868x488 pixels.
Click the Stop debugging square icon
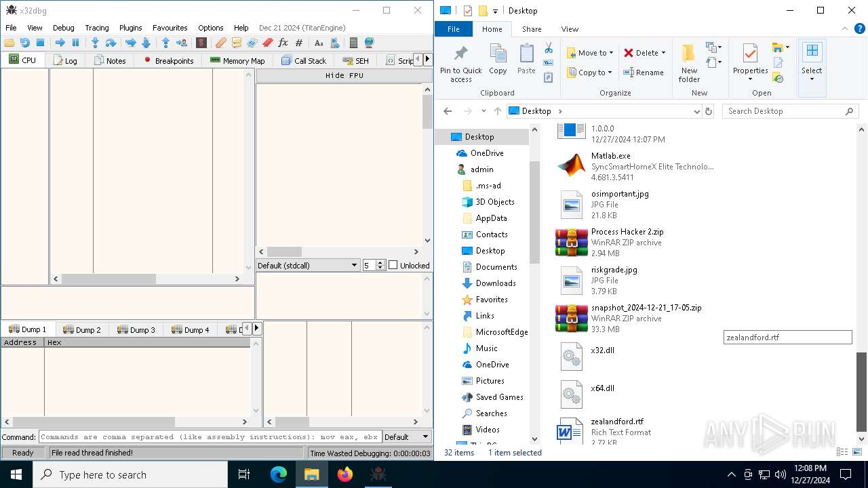click(40, 43)
